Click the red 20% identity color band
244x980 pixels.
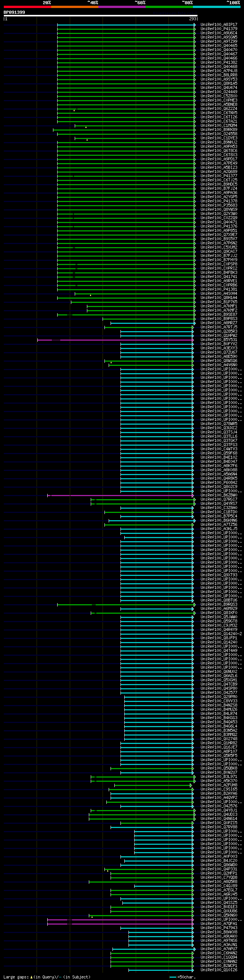click(x=27, y=7)
